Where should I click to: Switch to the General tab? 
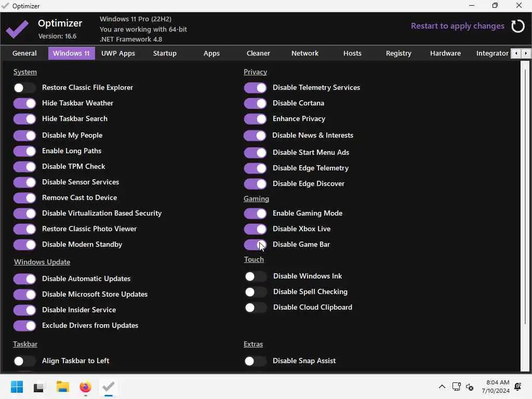(24, 54)
